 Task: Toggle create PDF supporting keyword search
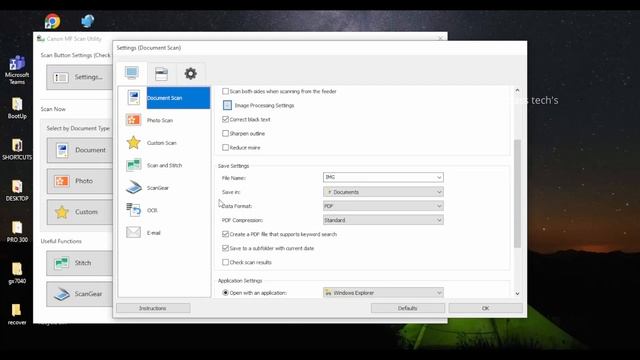pos(225,234)
